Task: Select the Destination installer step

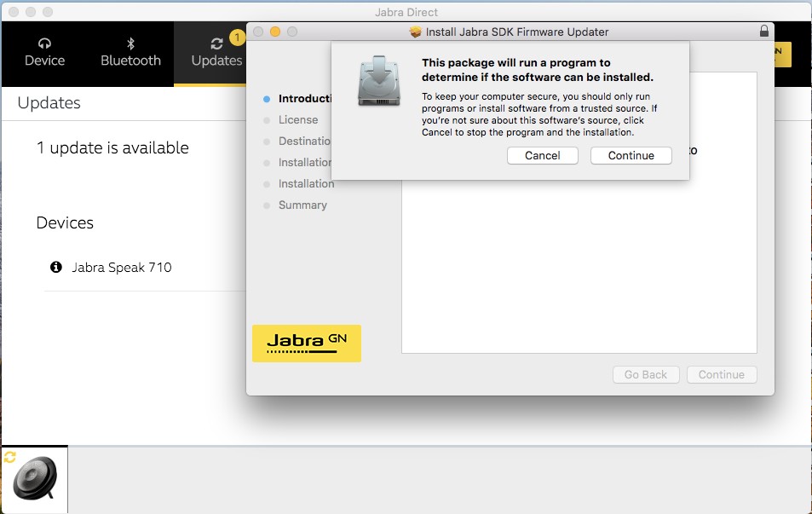Action: point(304,141)
